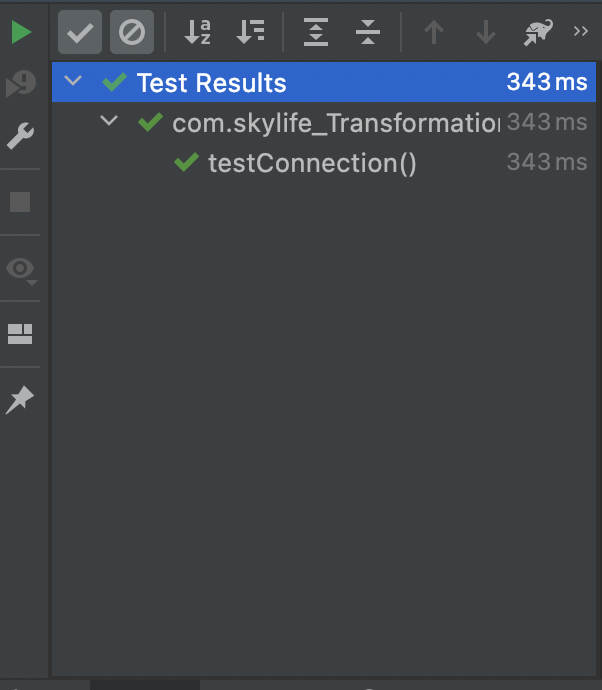Viewport: 602px width, 690px height.
Task: Stop the running process square button
Action: [20, 202]
